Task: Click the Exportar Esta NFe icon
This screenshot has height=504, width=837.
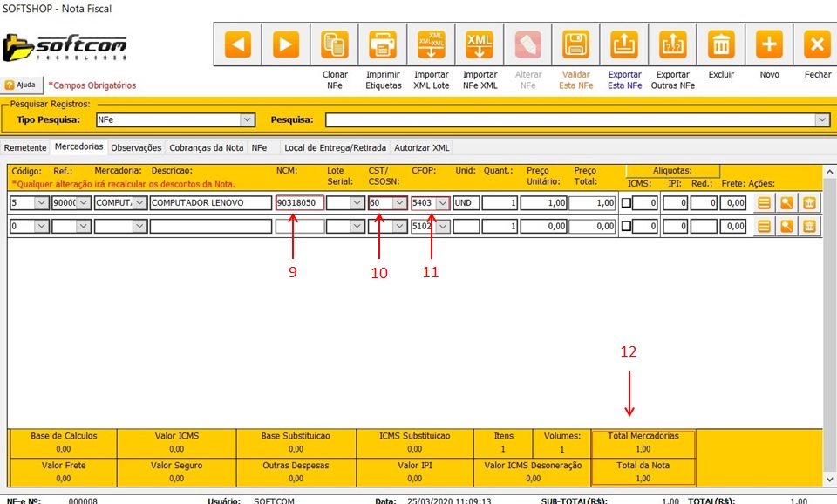Action: (623, 44)
